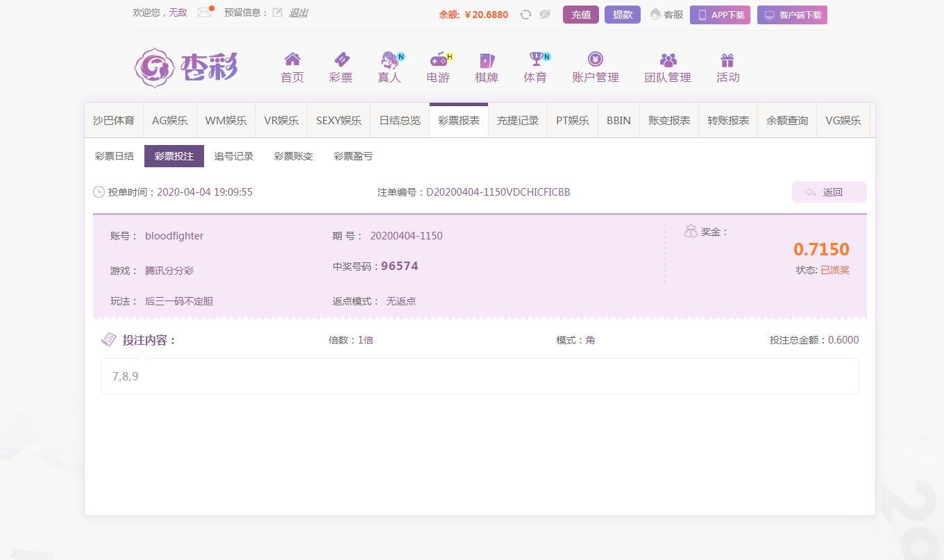Viewport: 944px width, 560px height.
Task: Open the 彩票 lottery ticket icon
Action: click(x=341, y=60)
